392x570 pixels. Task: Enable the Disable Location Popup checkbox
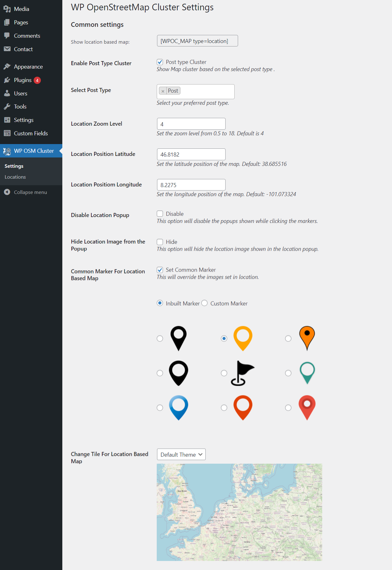click(160, 214)
